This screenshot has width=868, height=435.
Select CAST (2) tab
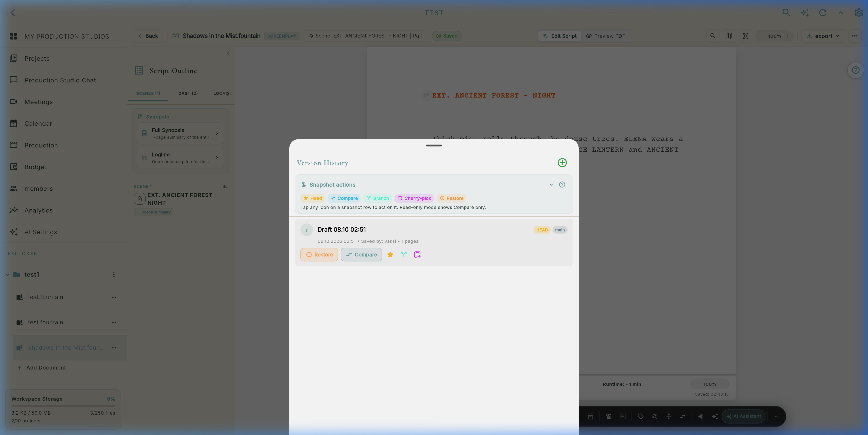(x=188, y=93)
